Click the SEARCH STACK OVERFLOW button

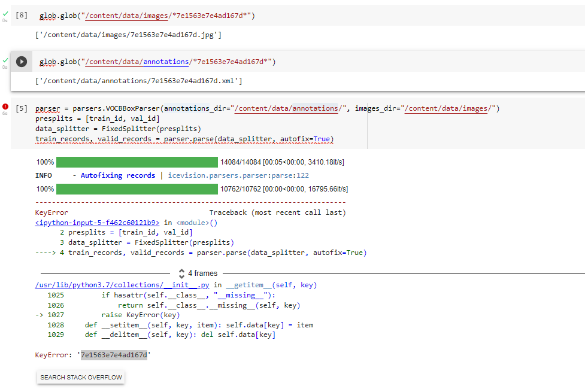click(x=80, y=377)
